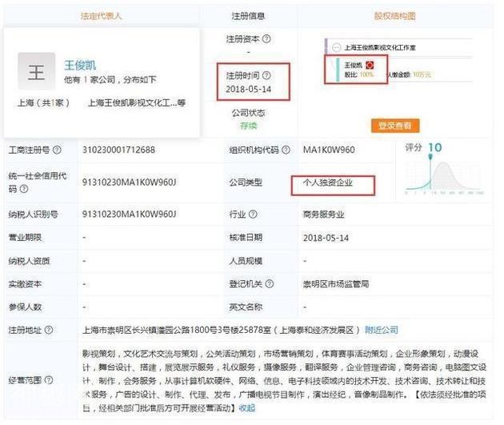Click the registered address text
The height and width of the screenshot is (425, 504).
click(x=221, y=330)
